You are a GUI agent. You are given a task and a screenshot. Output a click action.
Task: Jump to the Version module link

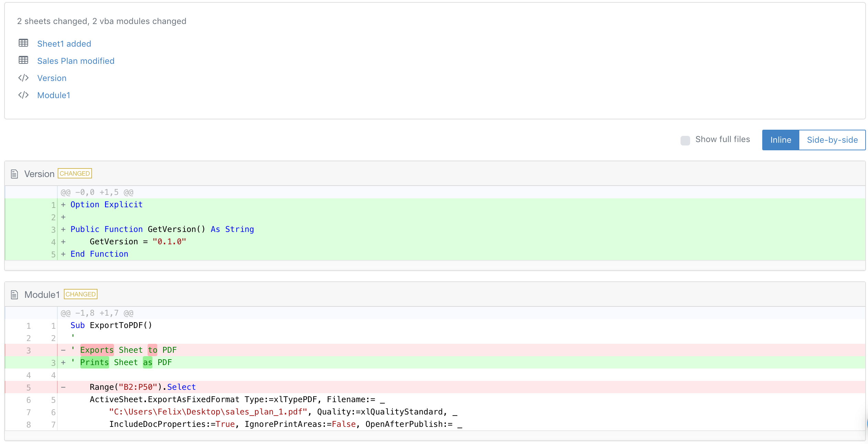pos(52,78)
